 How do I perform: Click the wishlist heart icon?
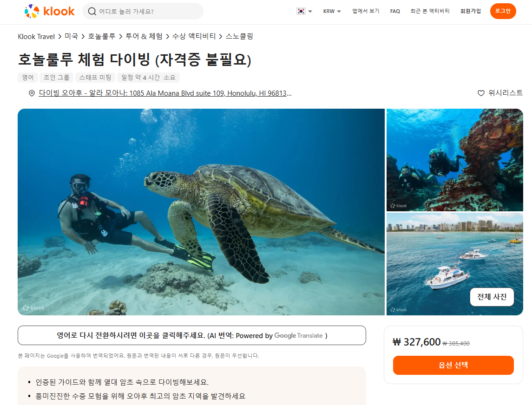tap(481, 93)
